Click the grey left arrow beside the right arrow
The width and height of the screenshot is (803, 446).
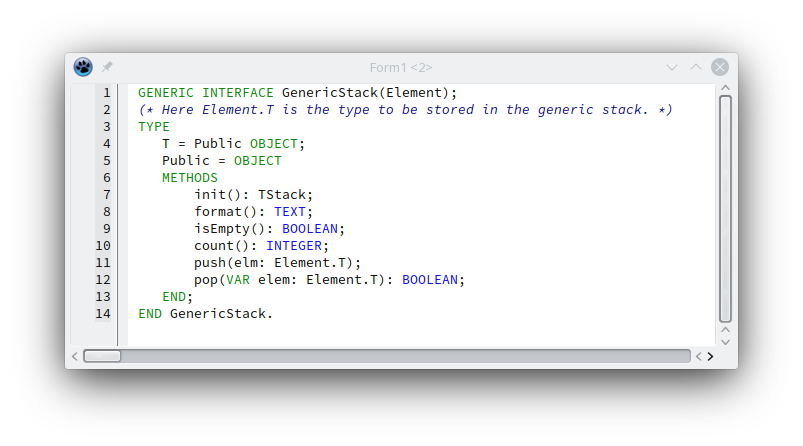(699, 356)
